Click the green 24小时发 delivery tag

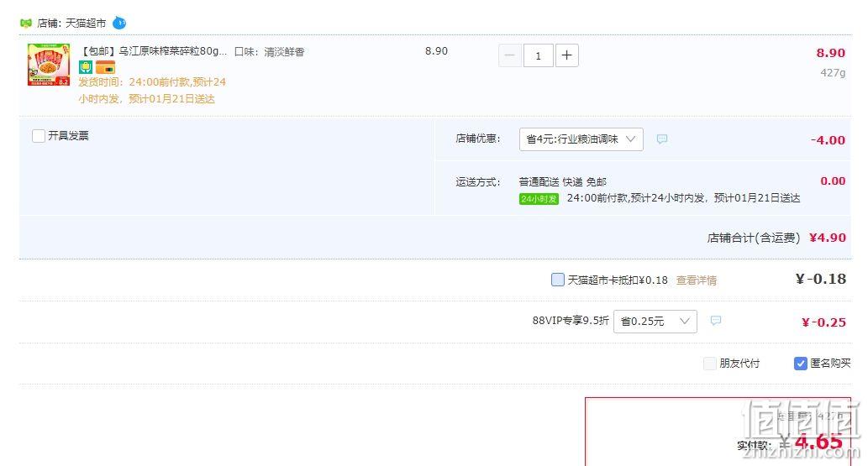539,199
